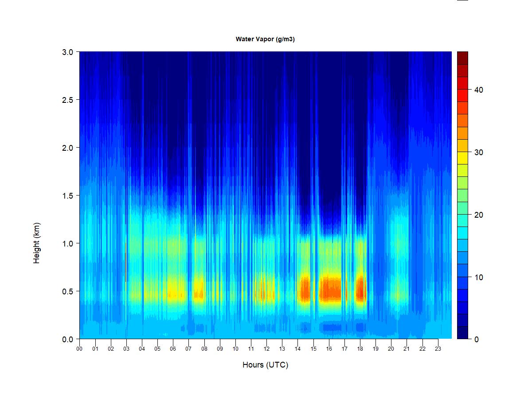Pick the yellow colorbar segment near 30
Screen dimensions: 532x399
(462, 157)
